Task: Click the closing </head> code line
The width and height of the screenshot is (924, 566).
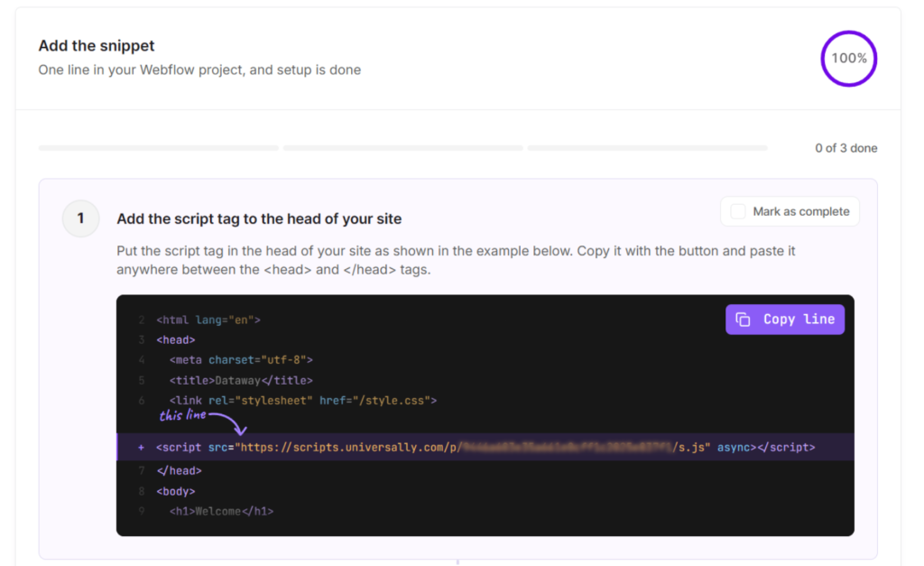Action: click(x=180, y=471)
